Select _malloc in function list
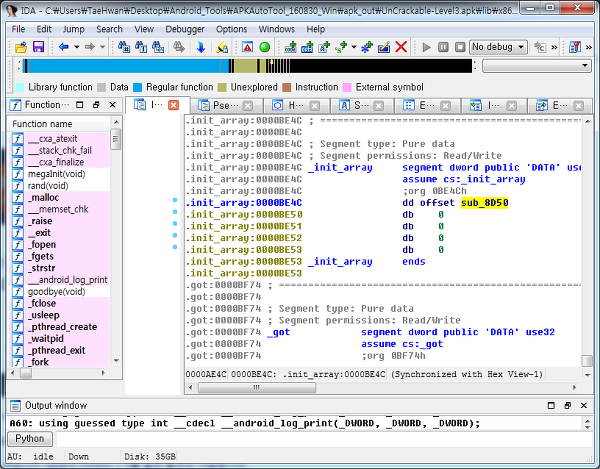The image size is (600, 469). click(43, 198)
